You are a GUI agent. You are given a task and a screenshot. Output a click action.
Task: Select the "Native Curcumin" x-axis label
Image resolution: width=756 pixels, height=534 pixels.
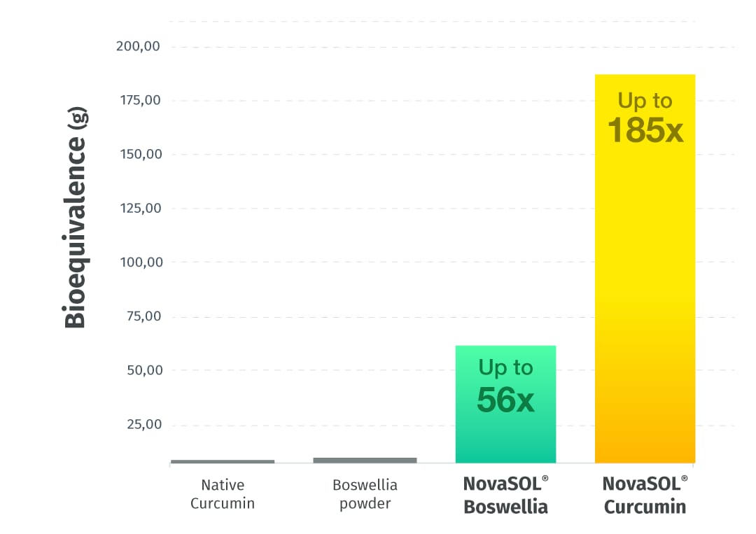223,494
